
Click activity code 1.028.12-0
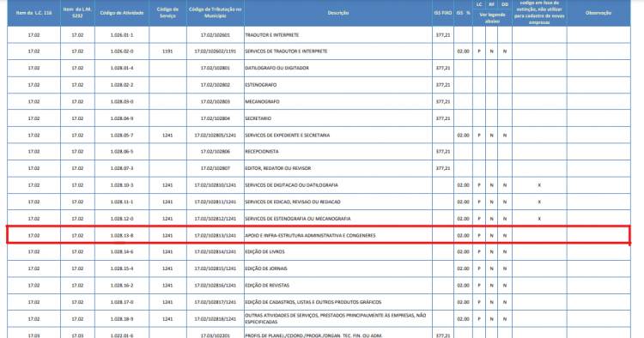[122, 219]
